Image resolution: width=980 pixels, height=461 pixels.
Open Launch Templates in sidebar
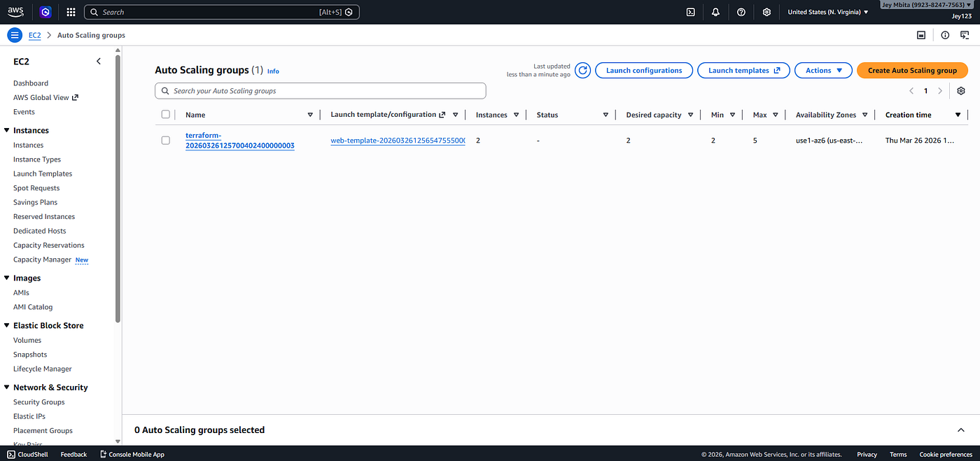click(43, 173)
